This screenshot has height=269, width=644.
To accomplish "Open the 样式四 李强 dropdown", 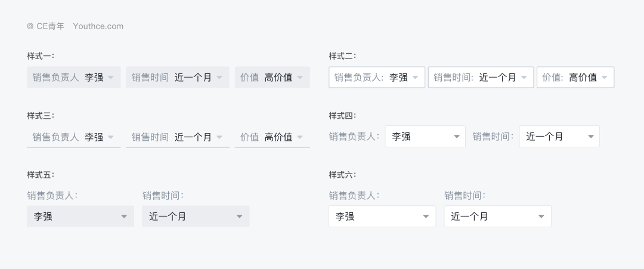I will pyautogui.click(x=425, y=137).
